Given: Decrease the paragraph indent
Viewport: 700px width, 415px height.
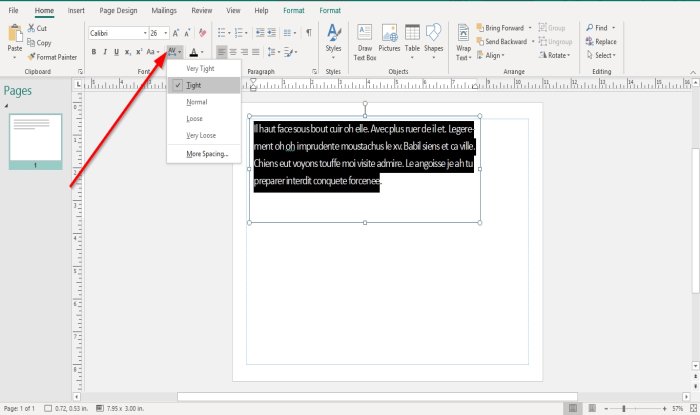Looking at the screenshot, I should (x=260, y=33).
